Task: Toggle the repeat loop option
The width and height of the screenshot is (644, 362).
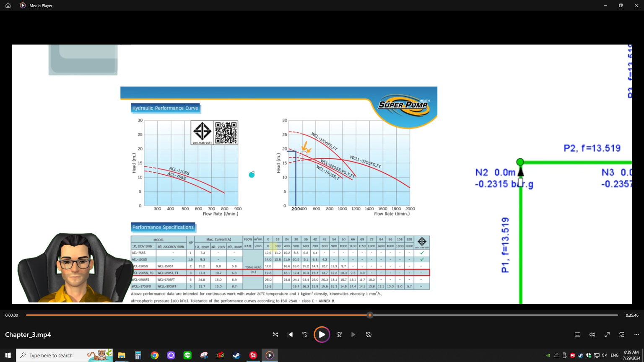Action: click(369, 335)
